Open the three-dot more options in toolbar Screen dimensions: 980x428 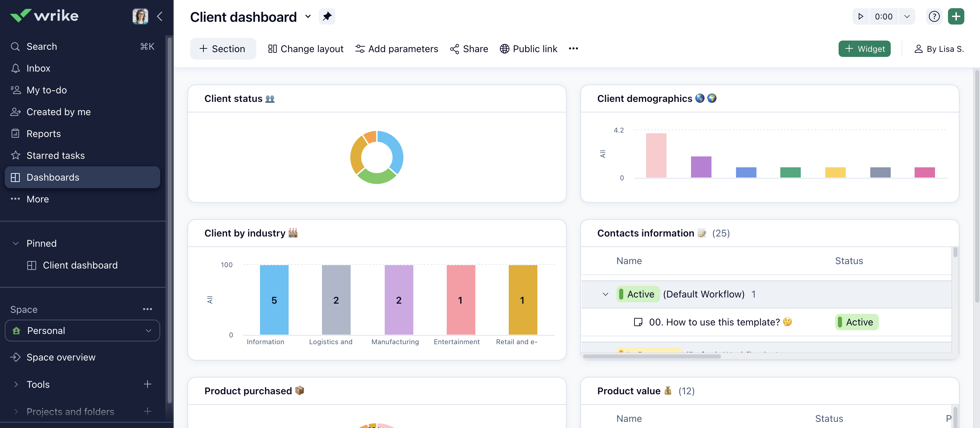click(573, 49)
